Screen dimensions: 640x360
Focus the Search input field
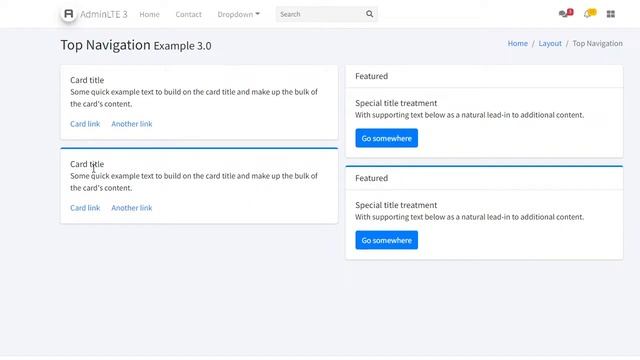[321, 14]
